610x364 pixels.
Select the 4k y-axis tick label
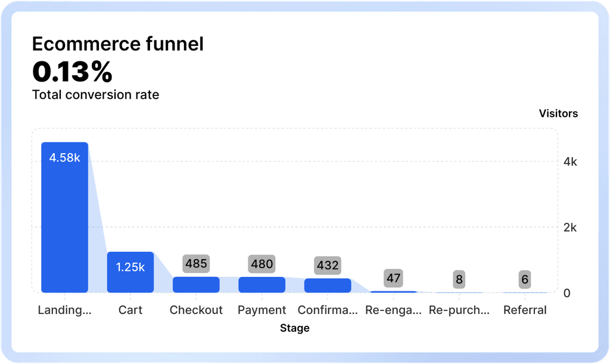tap(570, 162)
